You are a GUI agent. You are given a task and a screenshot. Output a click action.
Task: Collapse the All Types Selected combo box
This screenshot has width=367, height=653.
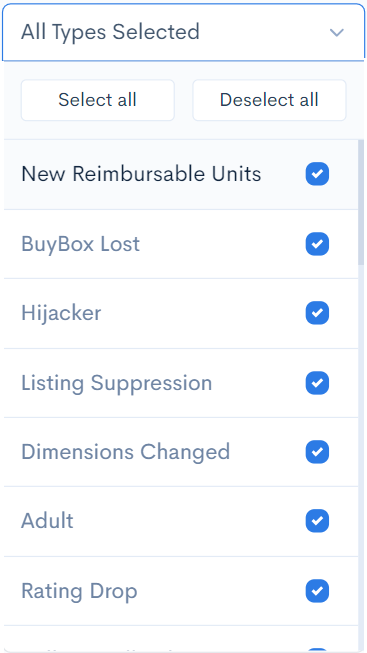pyautogui.click(x=183, y=32)
